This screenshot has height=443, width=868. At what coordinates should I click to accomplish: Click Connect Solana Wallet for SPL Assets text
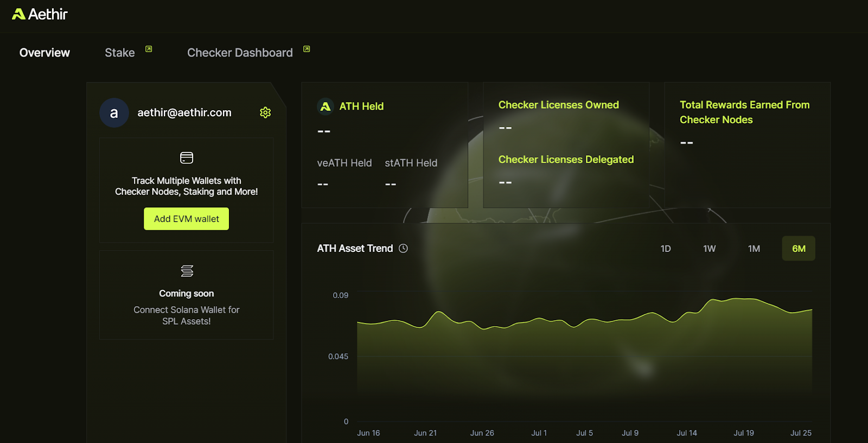point(187,315)
